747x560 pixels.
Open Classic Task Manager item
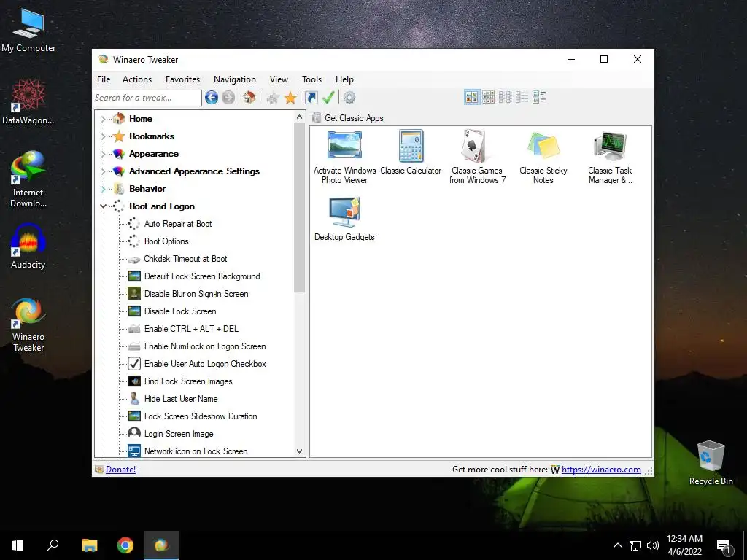[x=610, y=157]
